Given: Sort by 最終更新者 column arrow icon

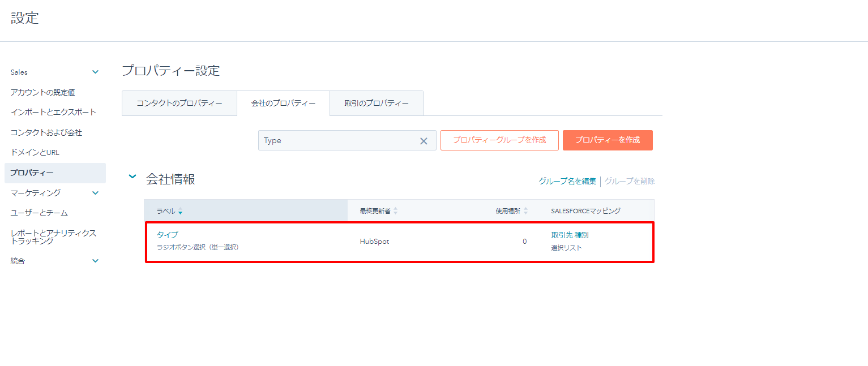Looking at the screenshot, I should [x=395, y=211].
